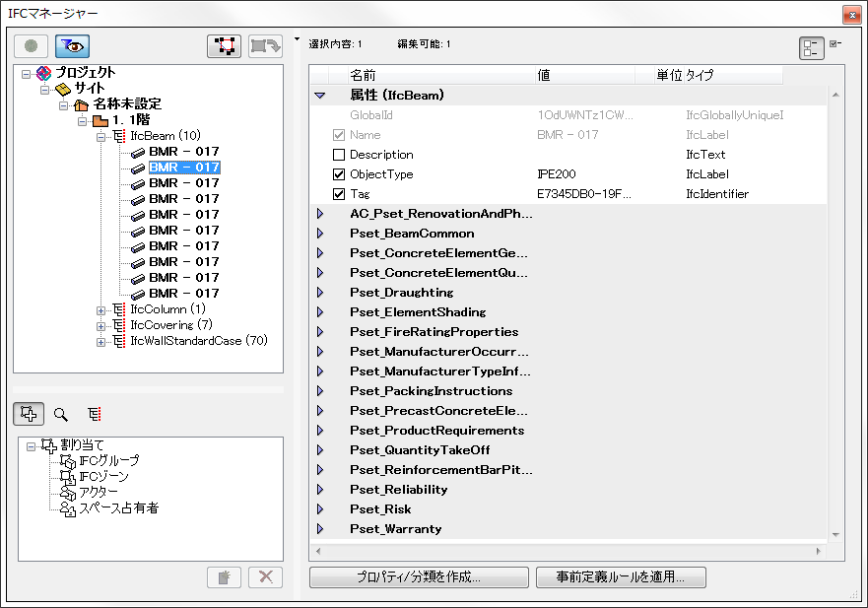Image resolution: width=868 pixels, height=608 pixels.
Task: Uncheck the Tag attribute checkbox
Action: coord(339,194)
